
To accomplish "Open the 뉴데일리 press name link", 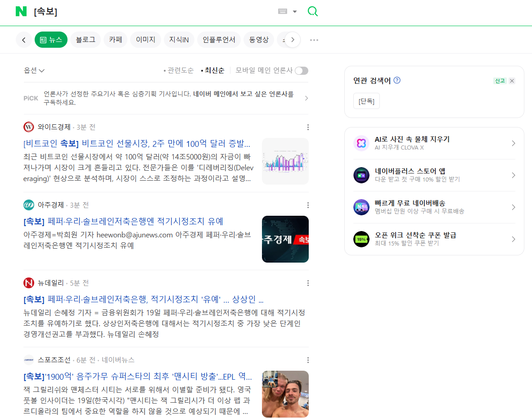I will tap(50, 283).
